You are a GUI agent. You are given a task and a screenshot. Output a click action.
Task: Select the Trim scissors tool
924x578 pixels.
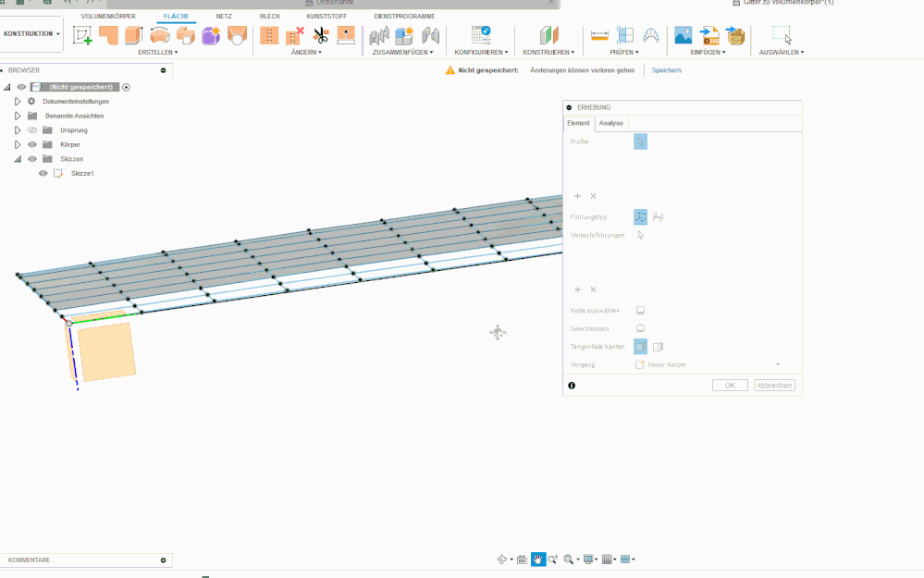click(321, 35)
